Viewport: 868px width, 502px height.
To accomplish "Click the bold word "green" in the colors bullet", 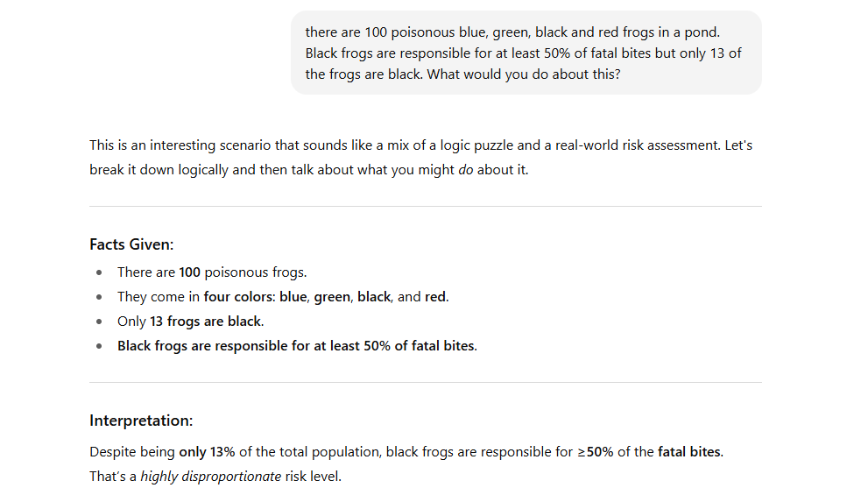I will (x=332, y=297).
